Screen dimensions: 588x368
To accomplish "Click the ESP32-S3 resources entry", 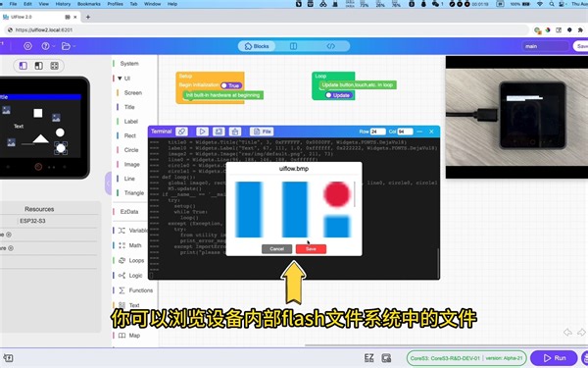I will [32, 221].
